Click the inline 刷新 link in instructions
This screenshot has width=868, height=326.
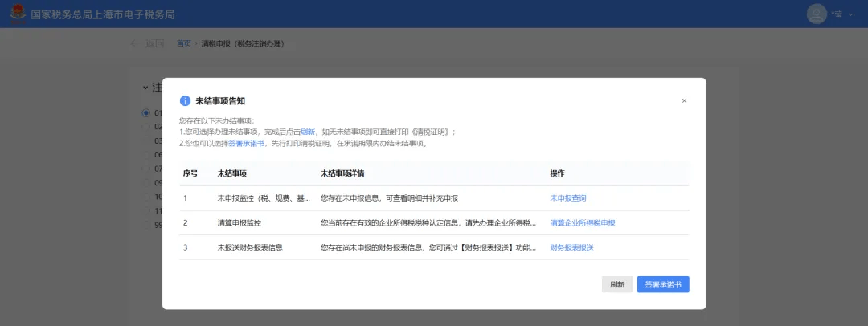pos(308,132)
